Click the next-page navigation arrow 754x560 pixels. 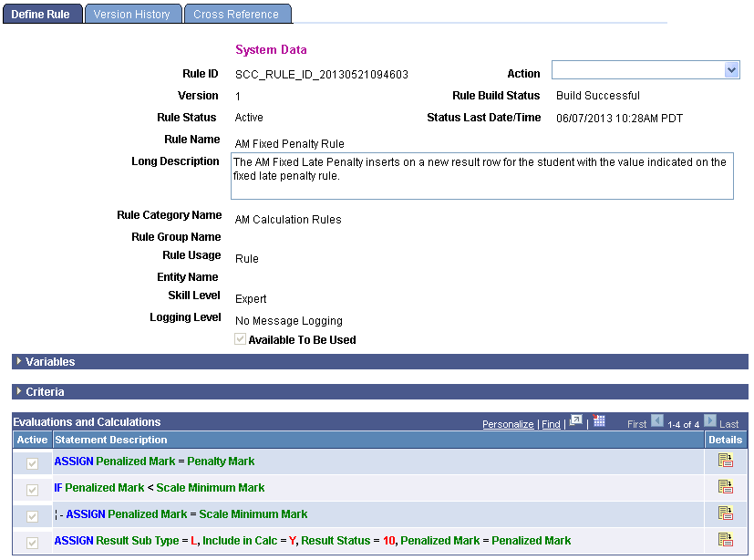click(x=712, y=422)
